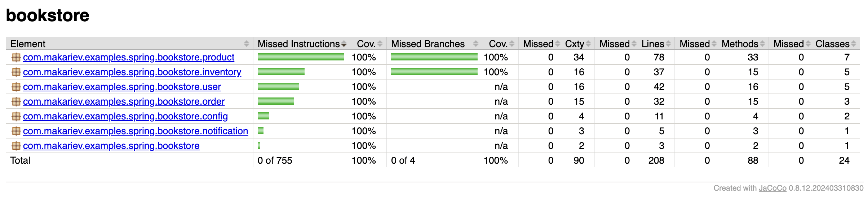
Task: Click the package icon beside bookstore.inventory
Action: pos(16,72)
